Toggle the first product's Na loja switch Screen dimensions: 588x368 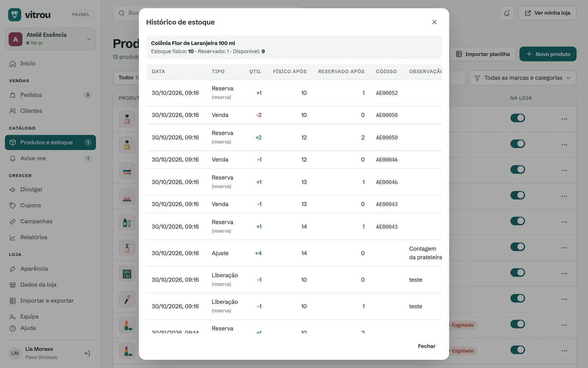[x=517, y=118]
